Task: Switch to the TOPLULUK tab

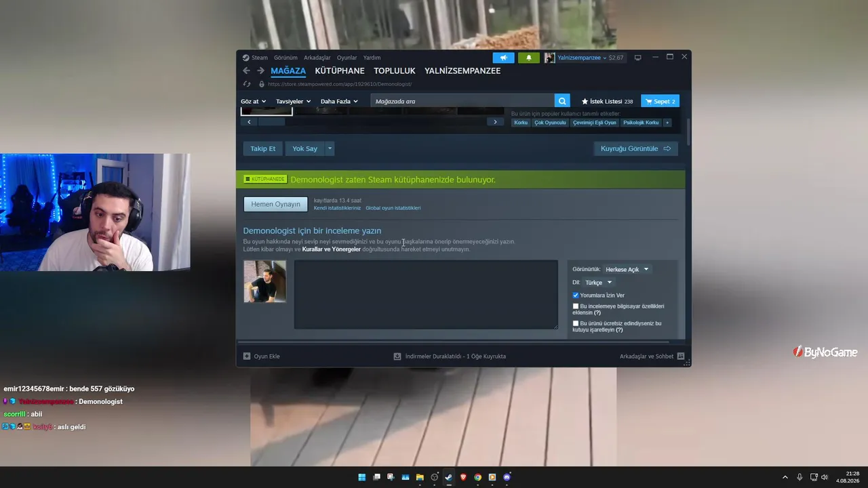Action: (x=395, y=70)
